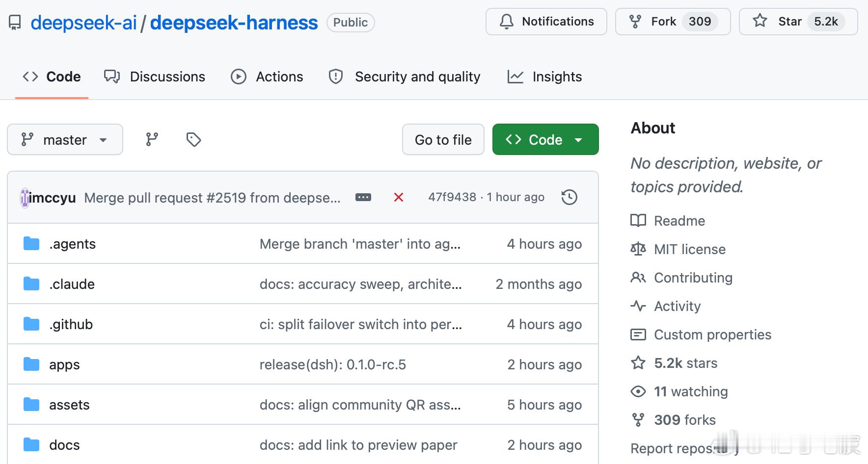This screenshot has height=464, width=868.
Task: Open the 5.2k stars link
Action: (x=686, y=363)
